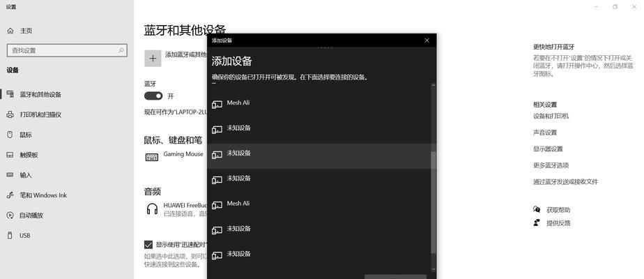The width and height of the screenshot is (644, 279).
Task: Focus the 查找设置 search field
Action: tap(67, 50)
